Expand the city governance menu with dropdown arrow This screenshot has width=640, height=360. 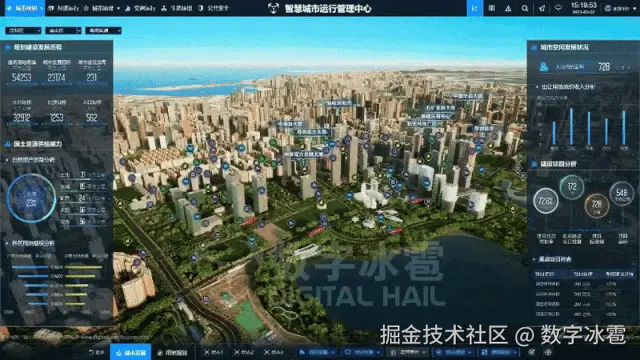(x=102, y=8)
